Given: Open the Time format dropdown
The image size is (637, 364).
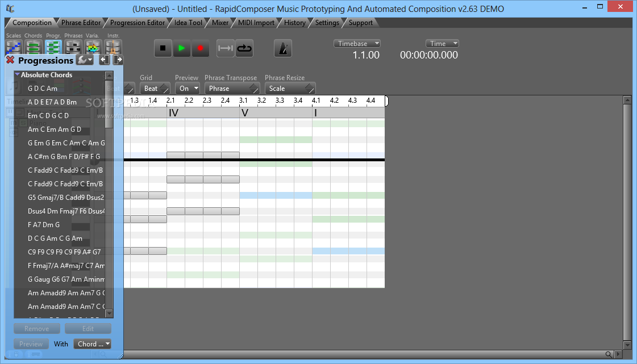Looking at the screenshot, I should click(442, 43).
